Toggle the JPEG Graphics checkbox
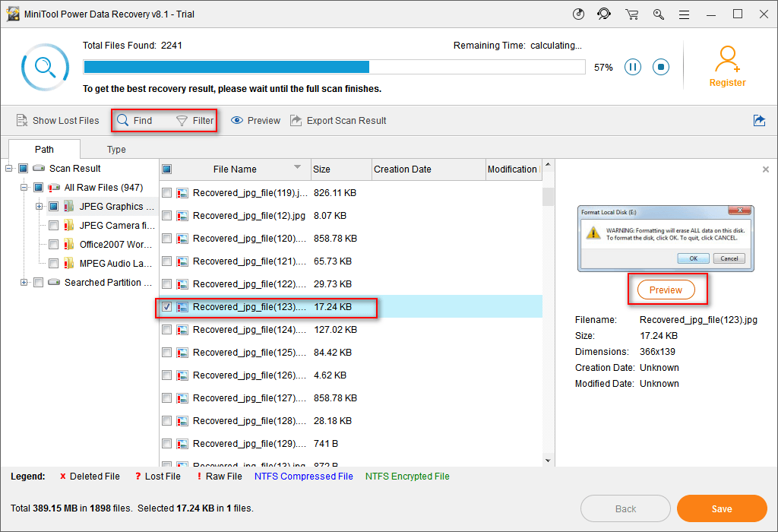This screenshot has width=778, height=532. click(x=54, y=207)
